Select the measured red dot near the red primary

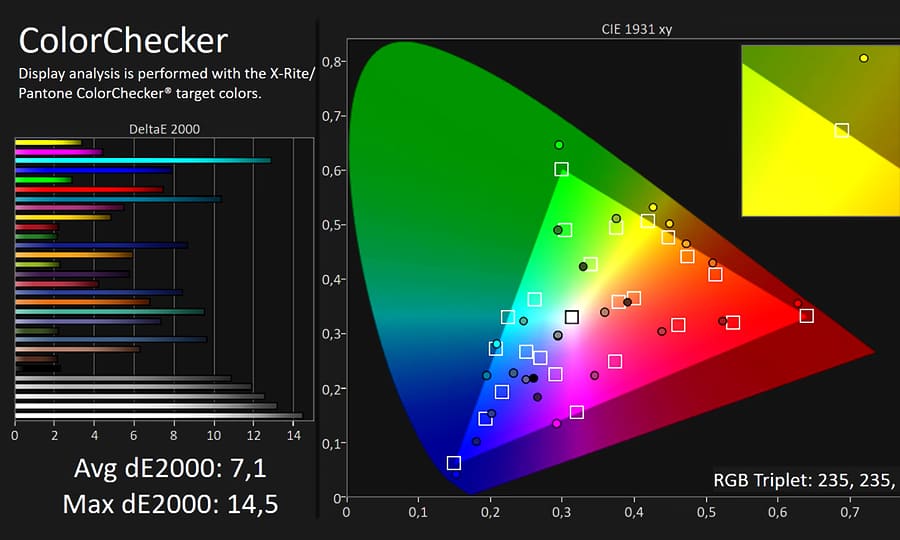coord(797,303)
